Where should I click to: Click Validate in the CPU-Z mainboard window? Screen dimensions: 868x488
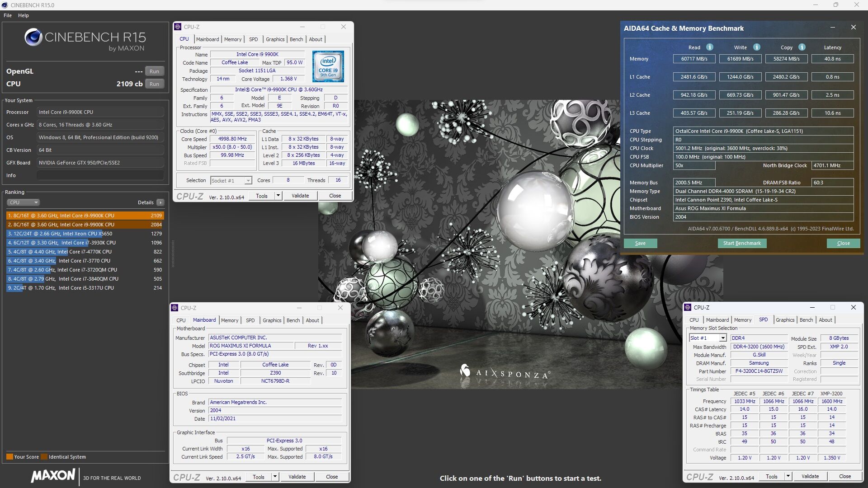point(297,477)
